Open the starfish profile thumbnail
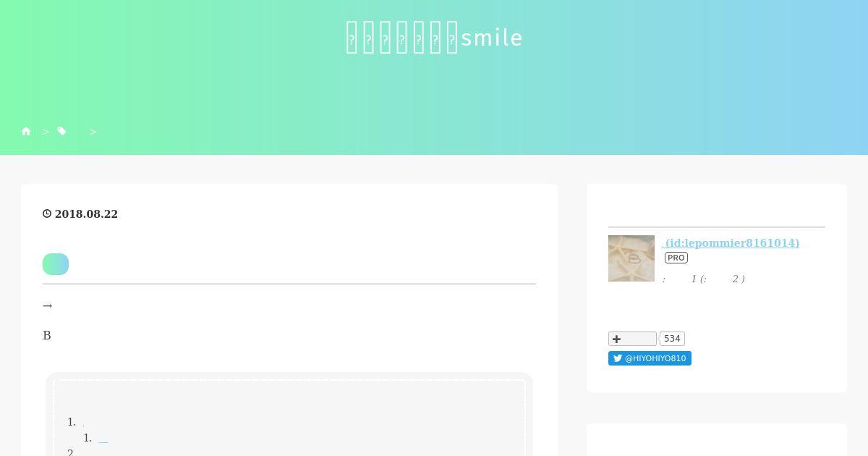 click(x=631, y=258)
